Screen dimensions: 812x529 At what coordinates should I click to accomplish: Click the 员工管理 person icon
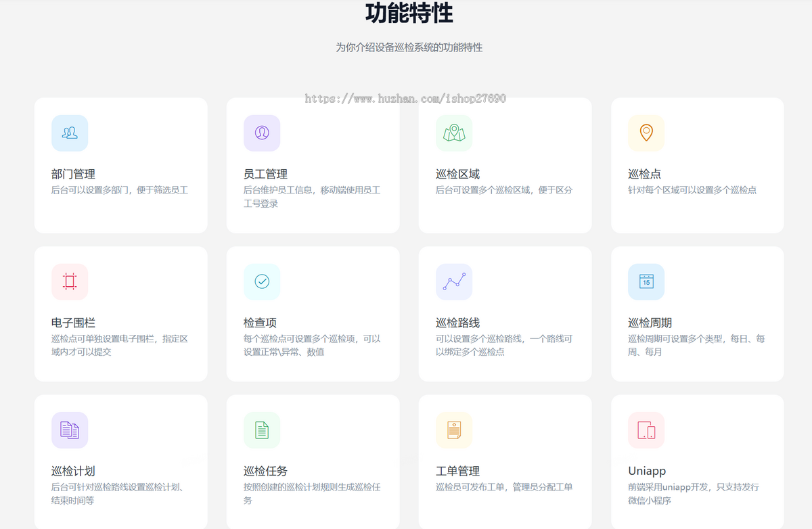(x=262, y=133)
